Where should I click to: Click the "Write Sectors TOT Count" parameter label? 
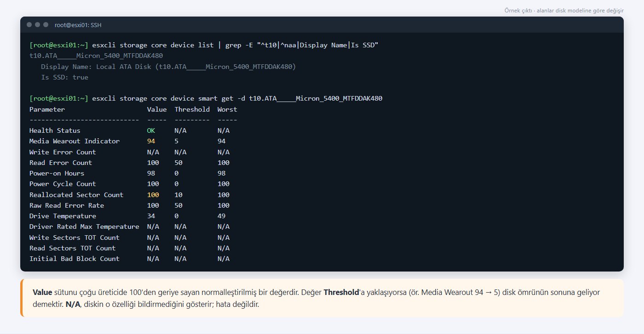[75, 238]
